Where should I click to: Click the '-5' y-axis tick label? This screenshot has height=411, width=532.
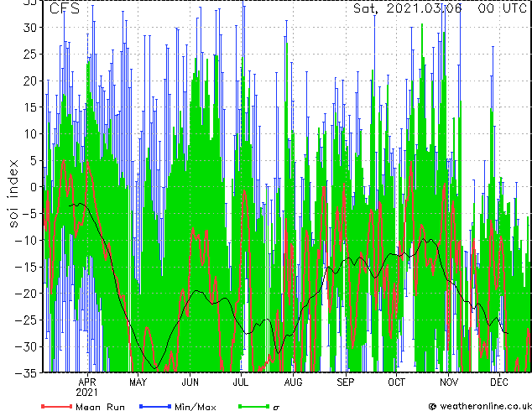tap(29, 214)
